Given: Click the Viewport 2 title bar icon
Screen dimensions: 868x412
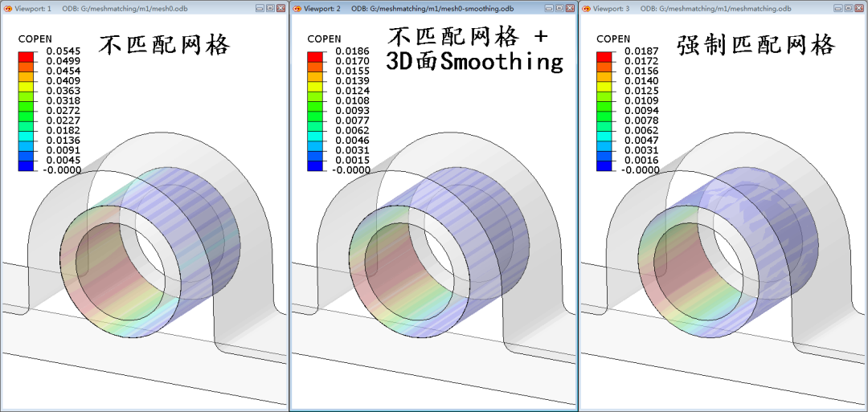Looking at the screenshot, I should click(297, 8).
